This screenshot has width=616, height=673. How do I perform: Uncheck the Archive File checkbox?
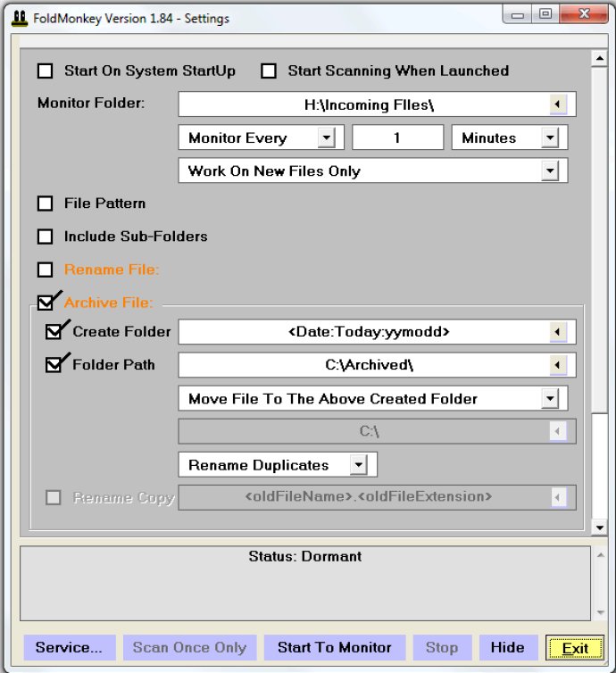tap(46, 303)
